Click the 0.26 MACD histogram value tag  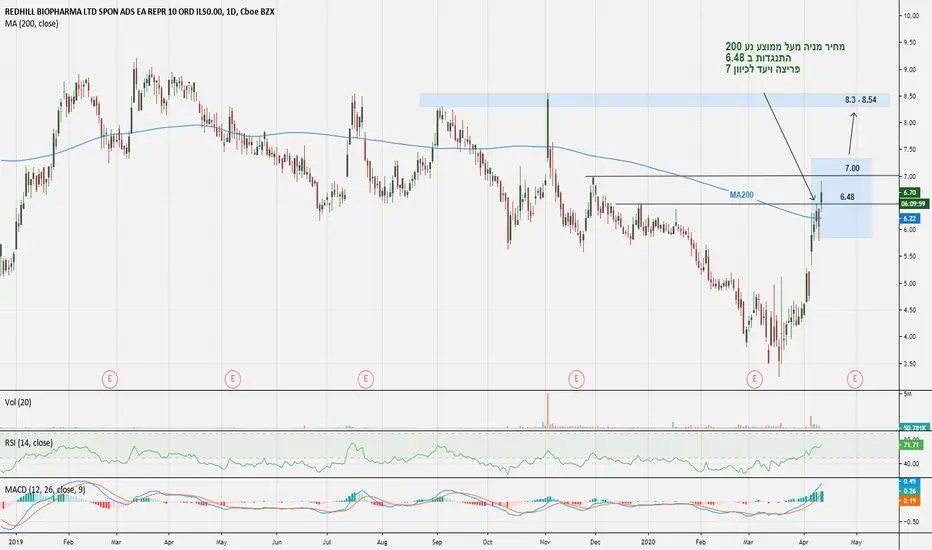909,491
